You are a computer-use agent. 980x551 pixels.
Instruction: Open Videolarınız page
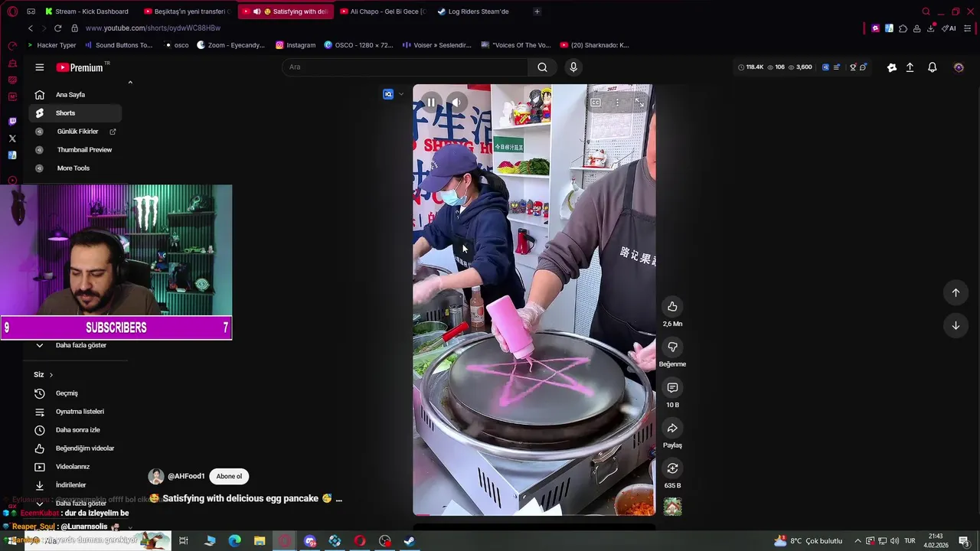coord(75,467)
